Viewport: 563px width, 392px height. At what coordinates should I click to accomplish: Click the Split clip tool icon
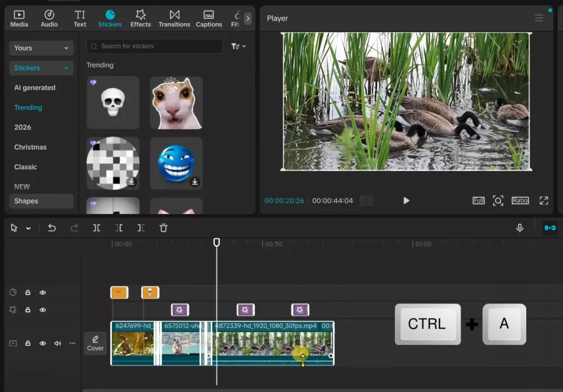pyautogui.click(x=97, y=228)
